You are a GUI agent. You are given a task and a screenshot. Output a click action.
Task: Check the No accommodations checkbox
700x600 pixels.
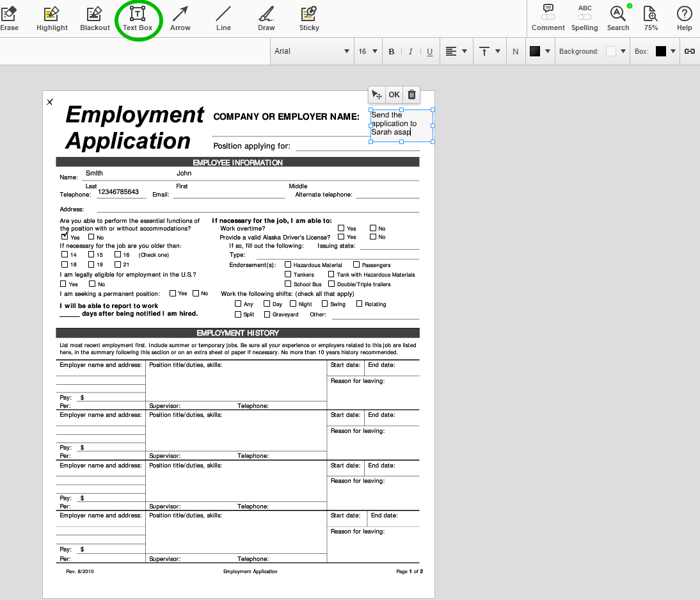tap(91, 237)
